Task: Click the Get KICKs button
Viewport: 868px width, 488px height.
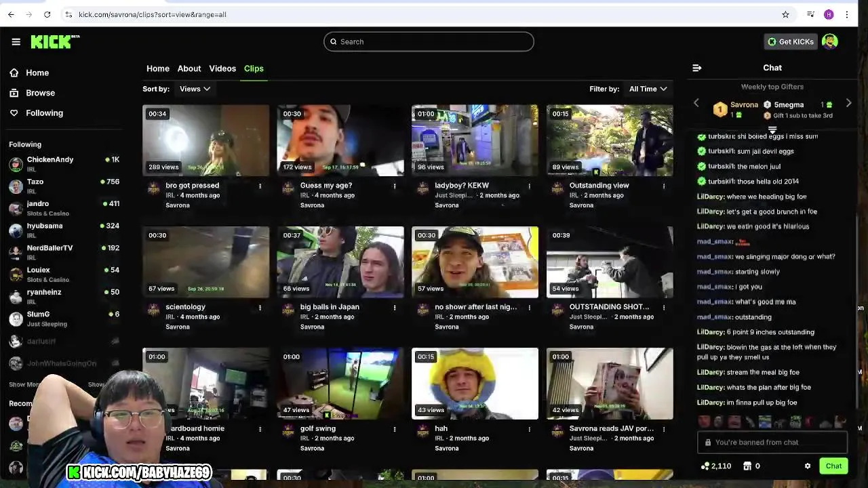Action: (x=790, y=42)
